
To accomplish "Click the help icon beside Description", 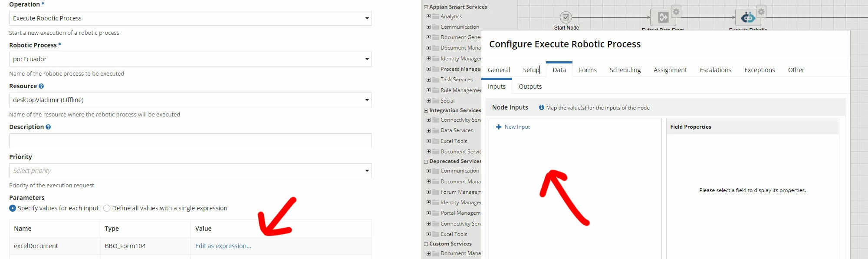I will click(x=48, y=127).
